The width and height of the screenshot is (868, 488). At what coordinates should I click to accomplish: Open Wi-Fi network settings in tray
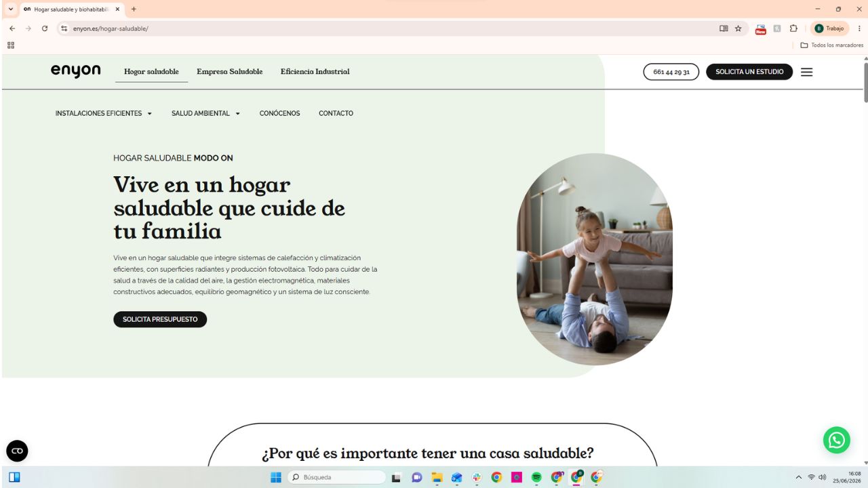[x=811, y=477]
